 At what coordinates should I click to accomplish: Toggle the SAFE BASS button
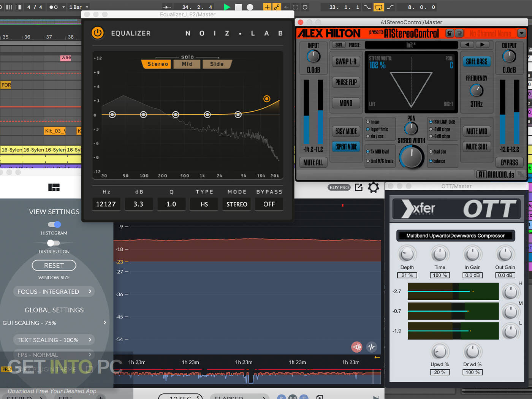[x=477, y=61]
